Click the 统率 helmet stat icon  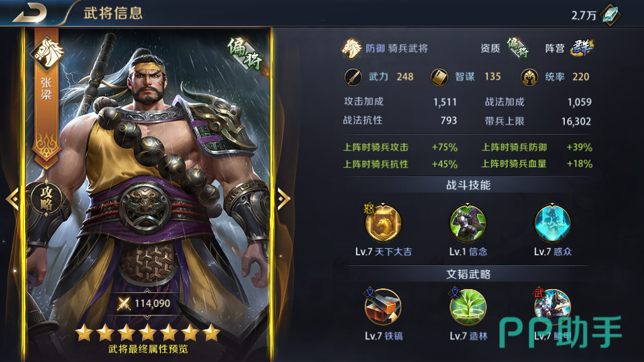click(x=529, y=77)
